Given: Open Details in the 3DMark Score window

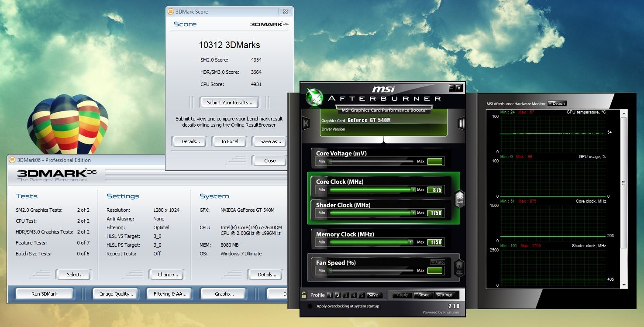Looking at the screenshot, I should [190, 141].
